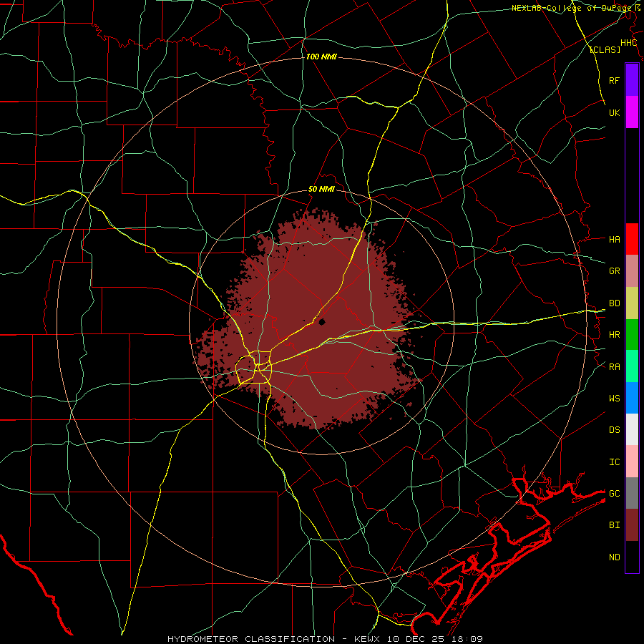644x644 pixels.
Task: Click the white DS legend swatch
Action: coord(632,429)
